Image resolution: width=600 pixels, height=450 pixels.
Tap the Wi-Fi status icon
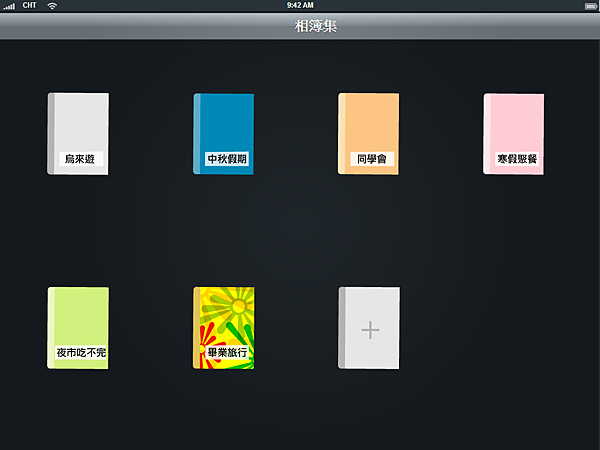pos(52,5)
